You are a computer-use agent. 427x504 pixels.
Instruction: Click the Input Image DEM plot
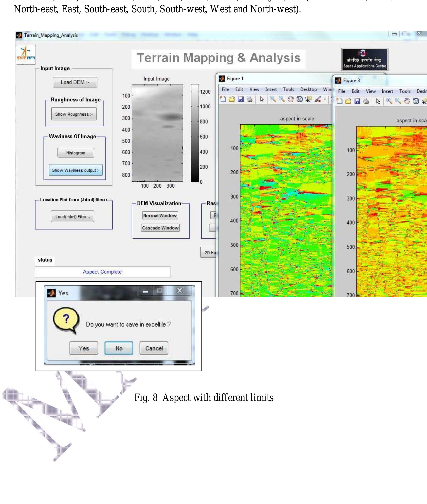point(157,133)
